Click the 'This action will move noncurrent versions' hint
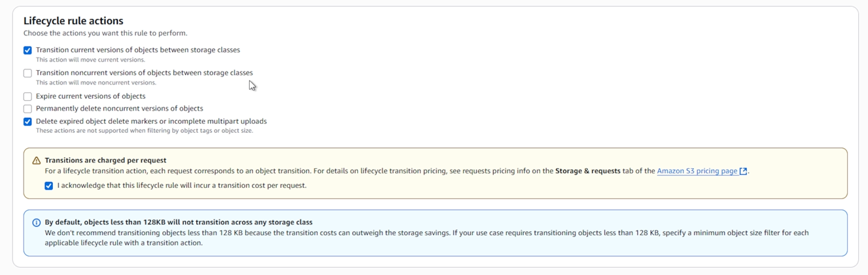The height and width of the screenshot is (275, 868). (95, 82)
